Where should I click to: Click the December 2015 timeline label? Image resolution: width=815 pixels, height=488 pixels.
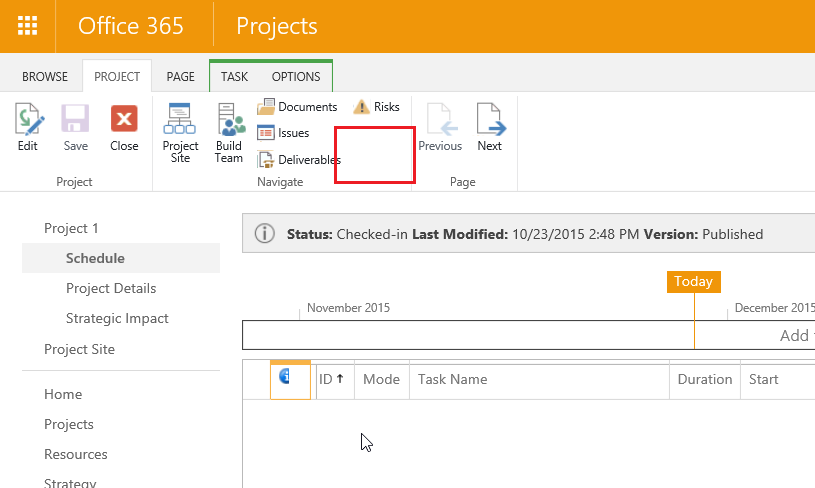coord(774,308)
